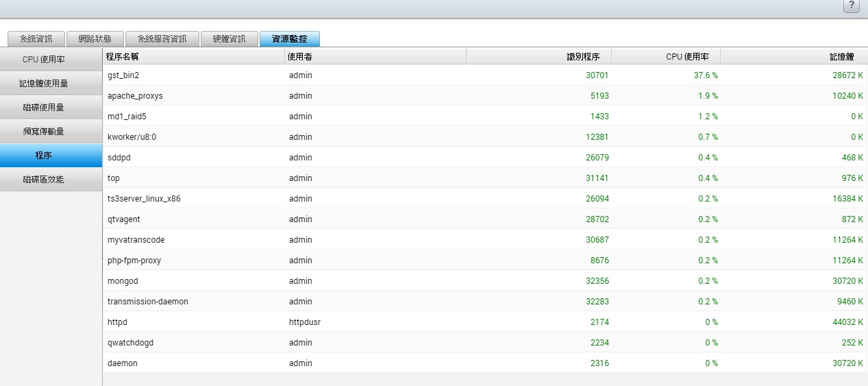Click PID 26094 of ts3server_linux_x86
The image size is (868, 386).
(597, 199)
